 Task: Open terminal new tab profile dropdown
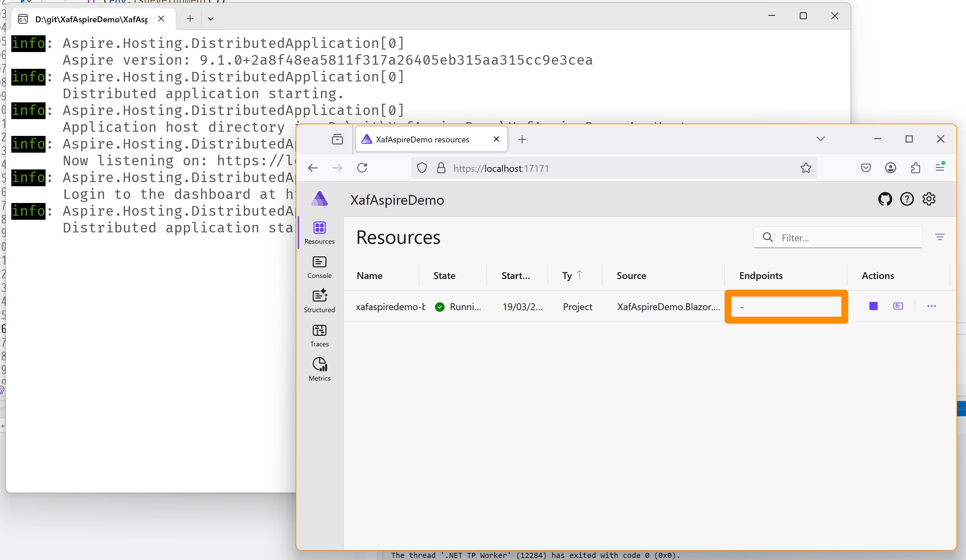coord(210,19)
